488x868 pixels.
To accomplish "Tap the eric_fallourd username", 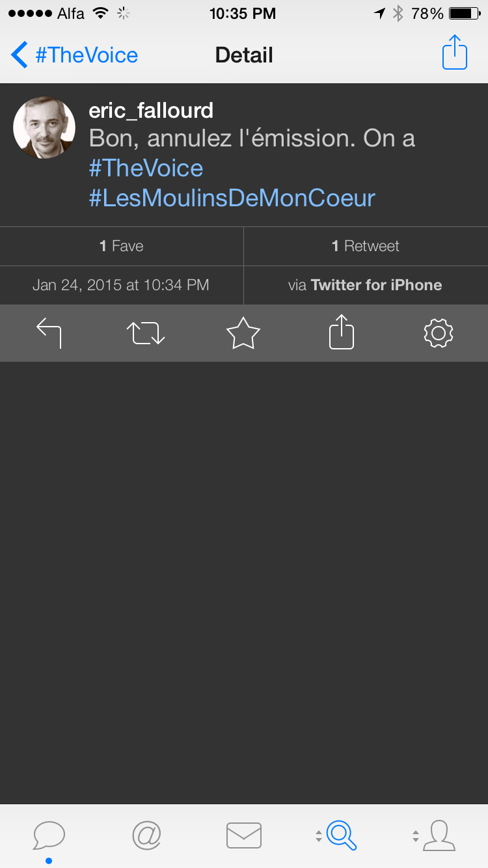I will coord(151,111).
